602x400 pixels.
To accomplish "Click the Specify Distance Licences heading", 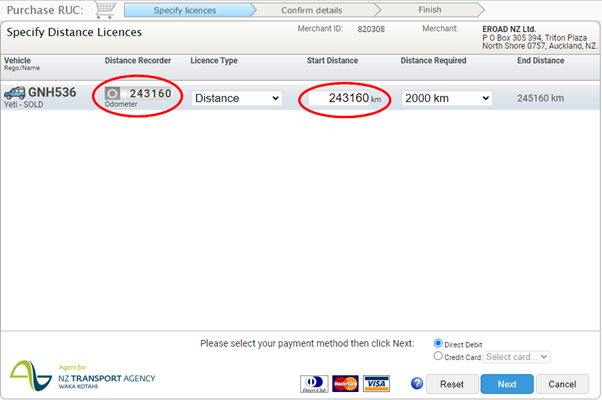I will click(74, 32).
